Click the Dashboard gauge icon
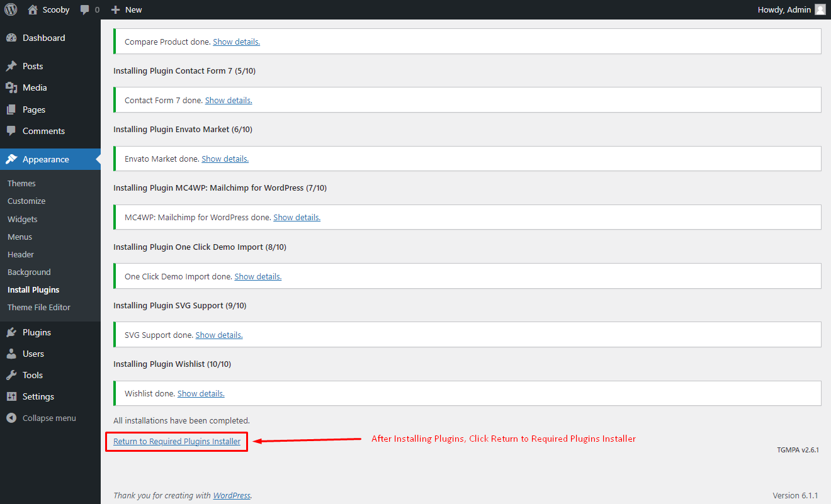 [x=11, y=38]
